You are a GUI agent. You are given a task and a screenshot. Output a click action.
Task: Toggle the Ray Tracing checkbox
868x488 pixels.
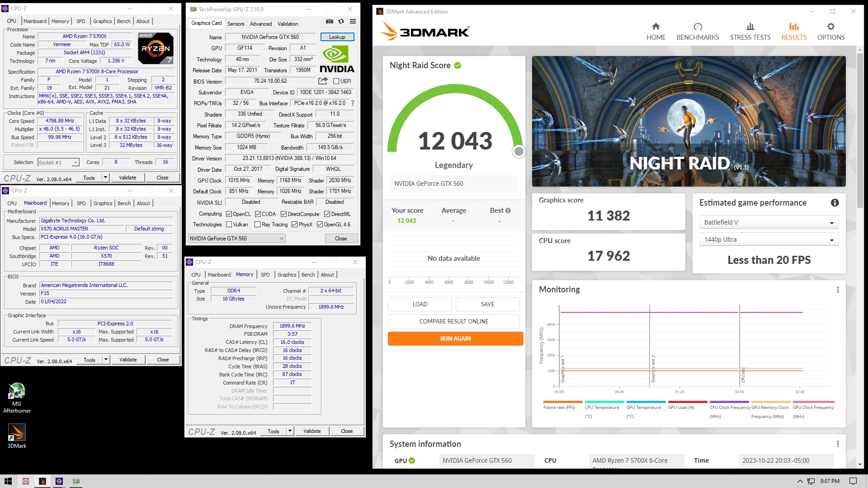coord(257,225)
